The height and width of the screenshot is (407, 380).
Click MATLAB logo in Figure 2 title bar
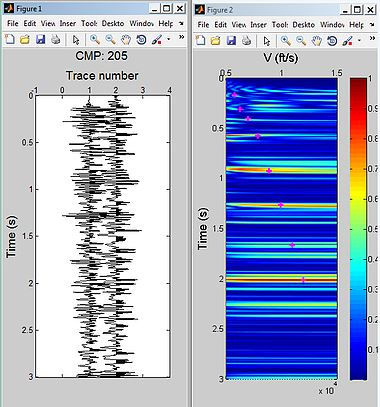click(x=200, y=10)
